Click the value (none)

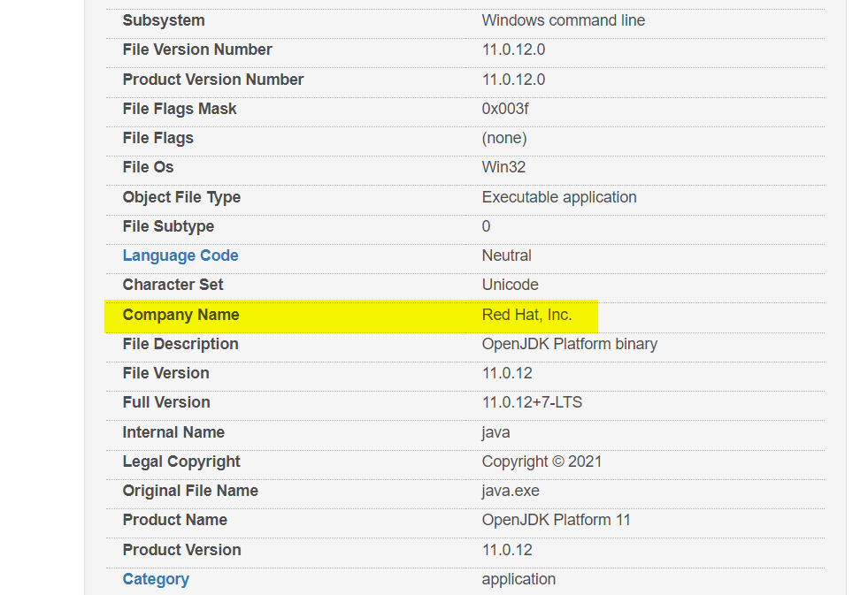coord(503,138)
